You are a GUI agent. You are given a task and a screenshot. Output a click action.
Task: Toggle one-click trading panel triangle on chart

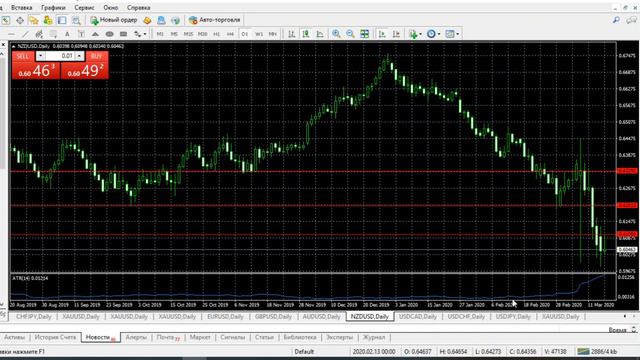click(13, 46)
